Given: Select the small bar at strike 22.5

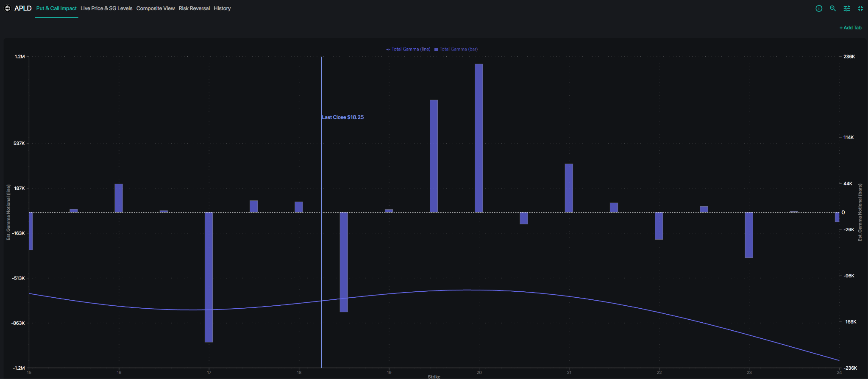Looking at the screenshot, I should click(704, 209).
